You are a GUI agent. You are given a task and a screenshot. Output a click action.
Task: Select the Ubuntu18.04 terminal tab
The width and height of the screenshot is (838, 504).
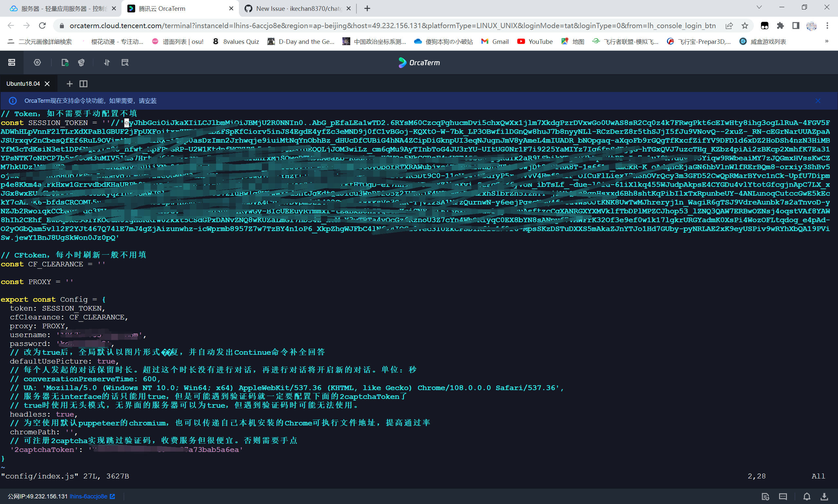24,83
